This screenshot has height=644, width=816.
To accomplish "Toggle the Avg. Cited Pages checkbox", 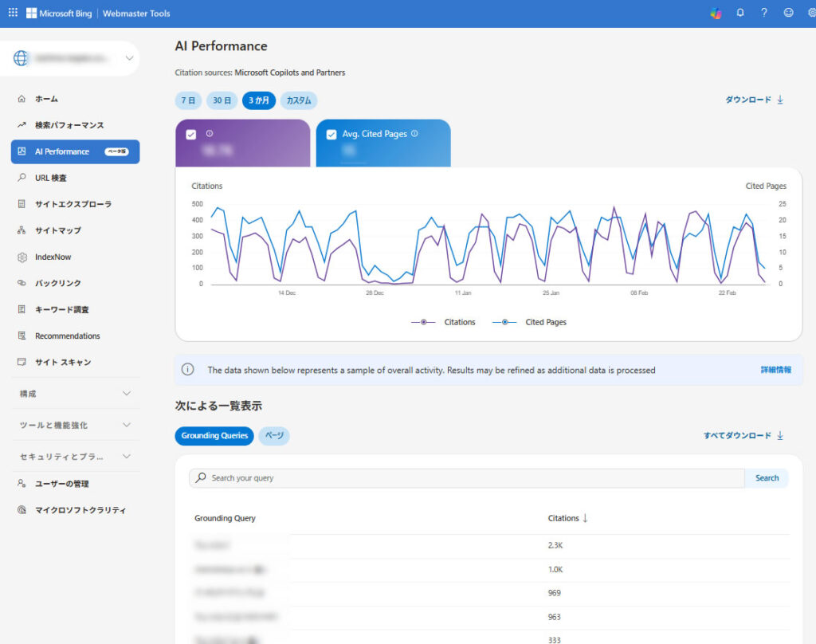I will click(331, 135).
